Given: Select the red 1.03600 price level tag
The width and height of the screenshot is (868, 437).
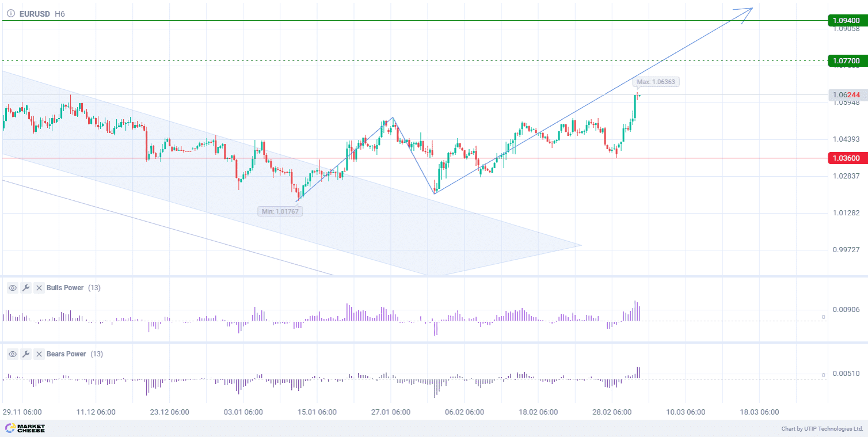Looking at the screenshot, I should tap(846, 158).
